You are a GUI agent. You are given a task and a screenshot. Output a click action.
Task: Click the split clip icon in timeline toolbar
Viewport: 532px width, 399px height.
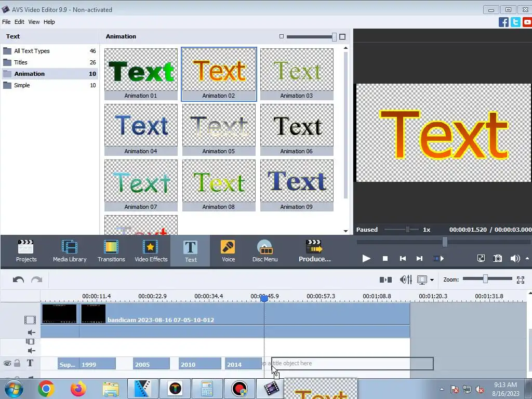(x=385, y=280)
